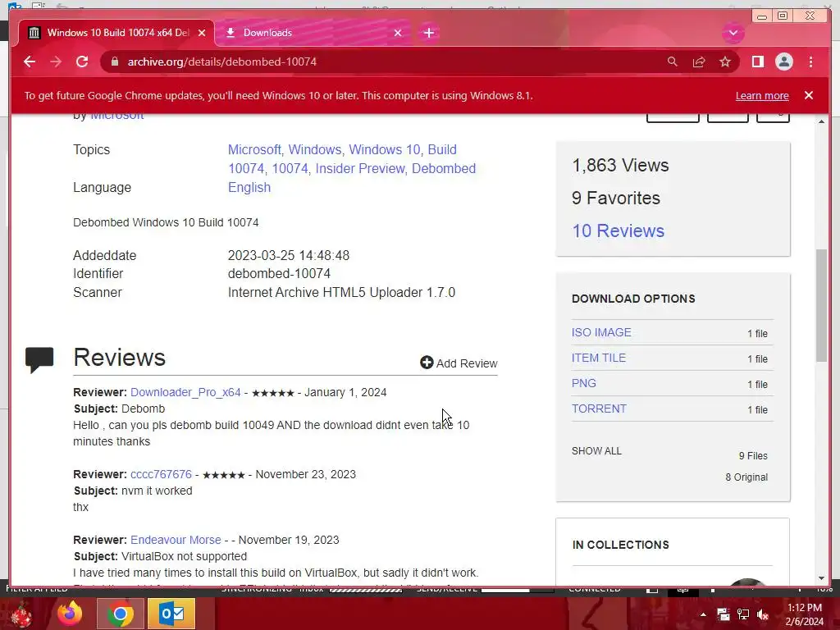Click the scrollbar up arrow
The image size is (840, 630).
pyautogui.click(x=821, y=121)
